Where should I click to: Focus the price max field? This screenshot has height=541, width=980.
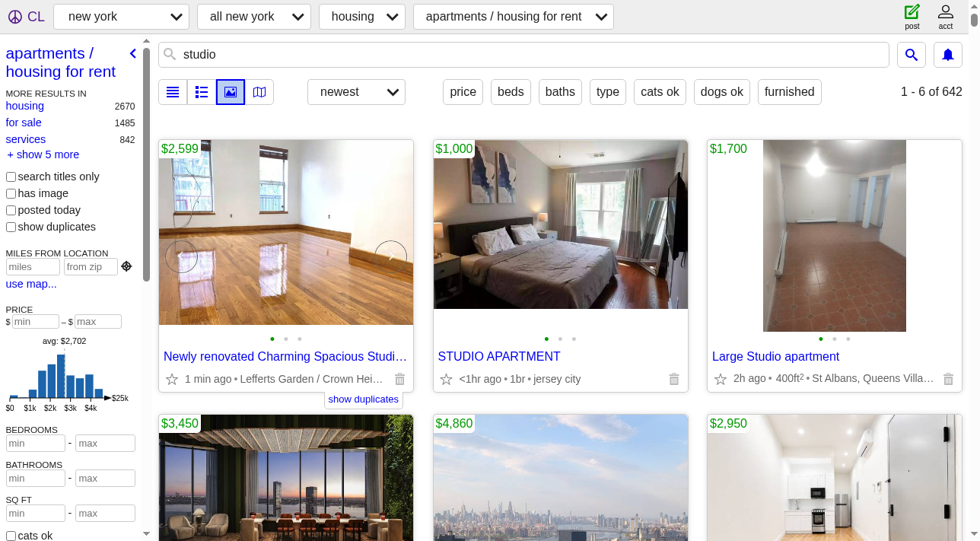98,322
